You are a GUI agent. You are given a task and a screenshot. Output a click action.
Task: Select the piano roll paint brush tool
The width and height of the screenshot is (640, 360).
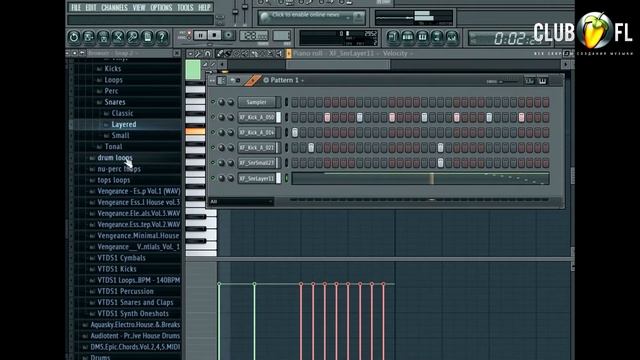(x=228, y=53)
